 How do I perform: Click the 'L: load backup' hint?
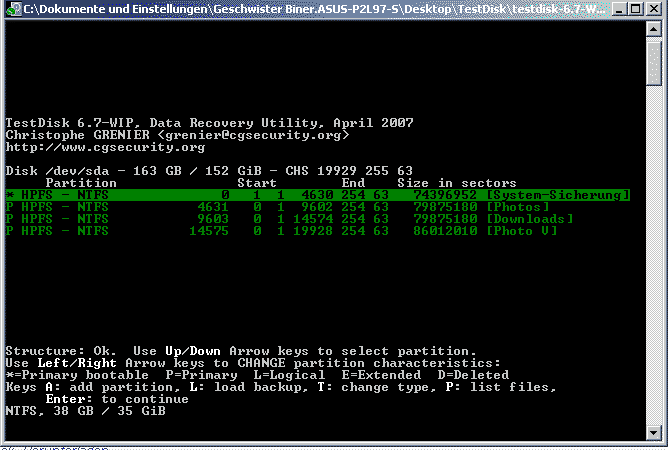pyautogui.click(x=249, y=387)
